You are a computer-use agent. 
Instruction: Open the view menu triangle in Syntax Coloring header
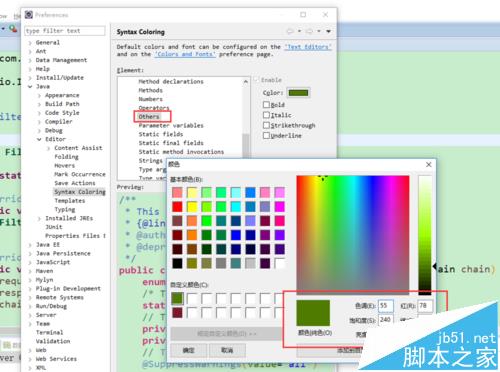click(329, 31)
